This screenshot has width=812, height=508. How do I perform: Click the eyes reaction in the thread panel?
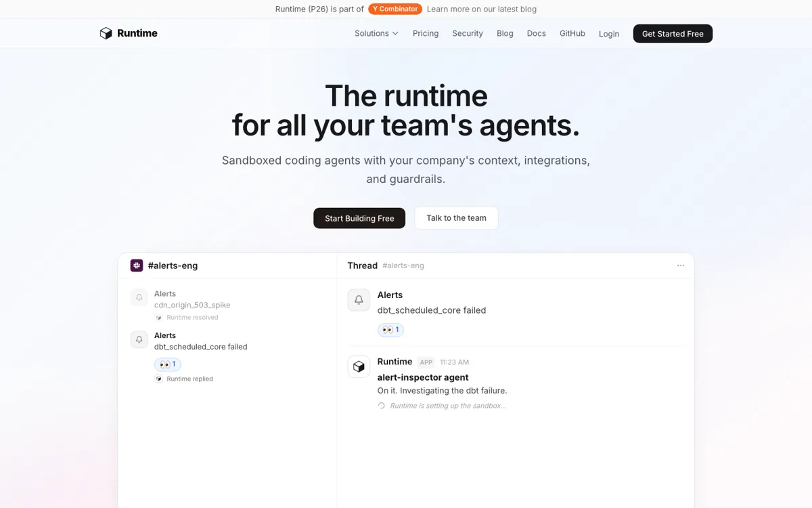(x=391, y=330)
